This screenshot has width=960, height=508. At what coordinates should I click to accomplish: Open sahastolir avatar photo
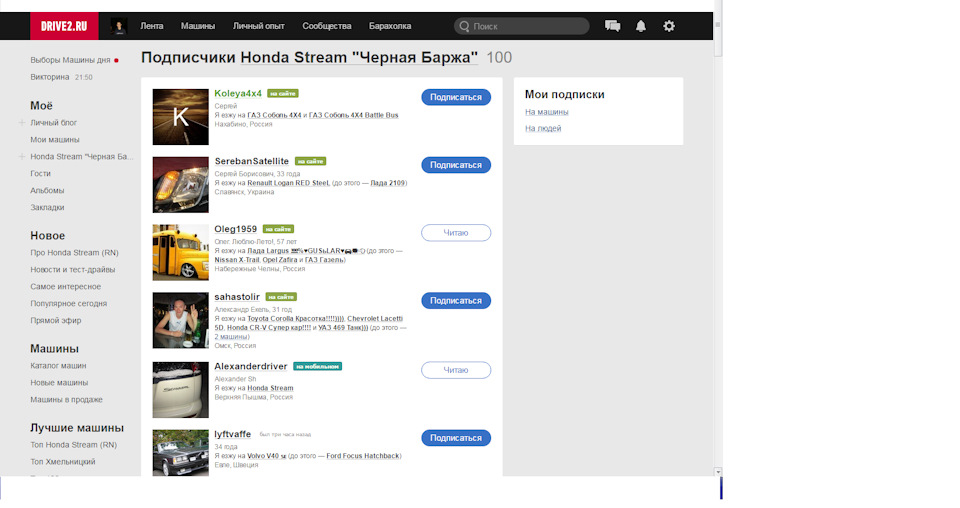coord(181,321)
